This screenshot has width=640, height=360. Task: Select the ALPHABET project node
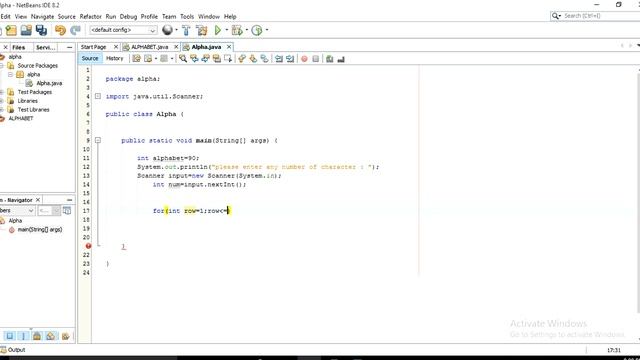(20, 118)
